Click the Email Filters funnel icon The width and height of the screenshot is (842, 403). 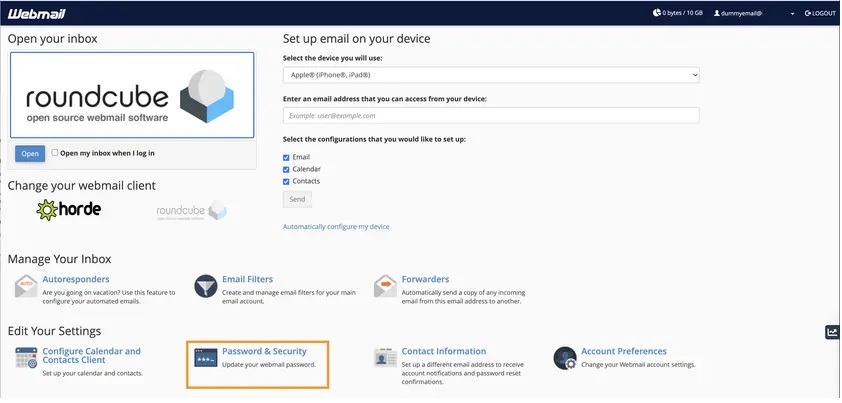point(206,286)
